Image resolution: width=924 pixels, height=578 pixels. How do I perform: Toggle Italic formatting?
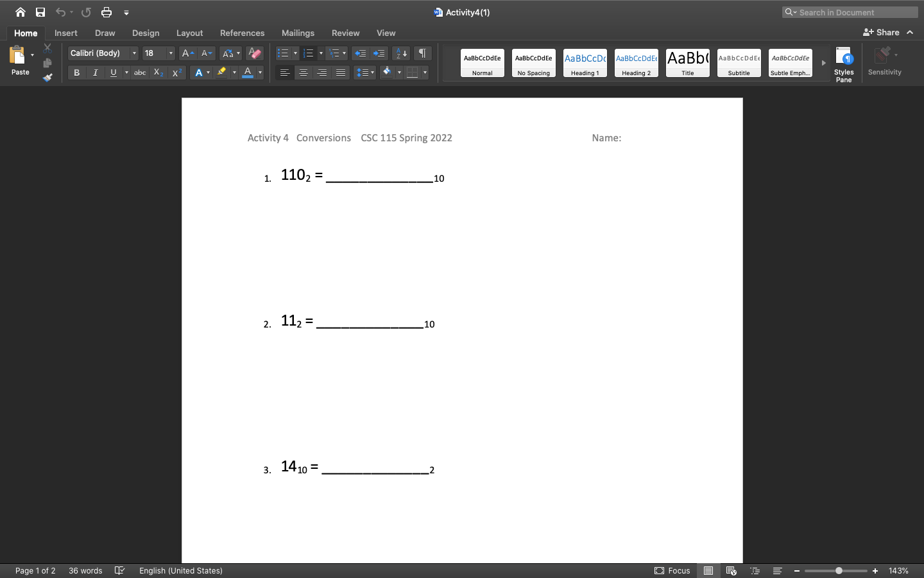coord(96,73)
